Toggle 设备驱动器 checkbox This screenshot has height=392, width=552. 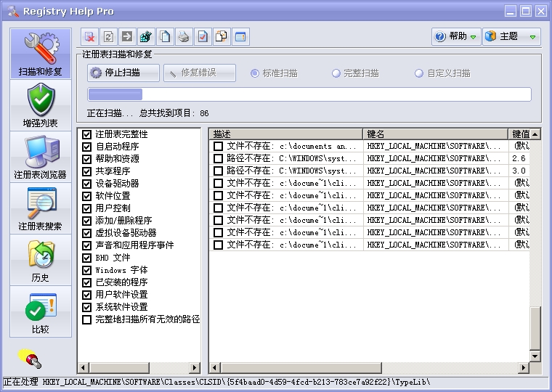pyautogui.click(x=86, y=184)
